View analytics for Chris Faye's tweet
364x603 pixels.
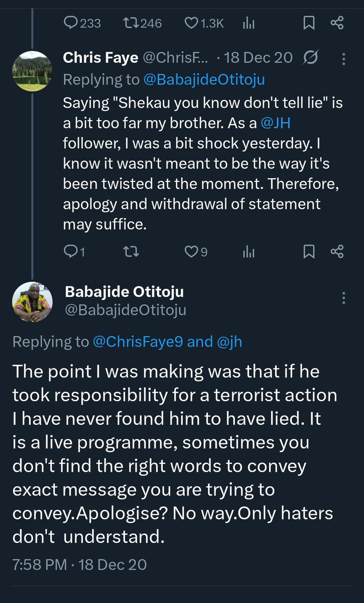coord(249,252)
